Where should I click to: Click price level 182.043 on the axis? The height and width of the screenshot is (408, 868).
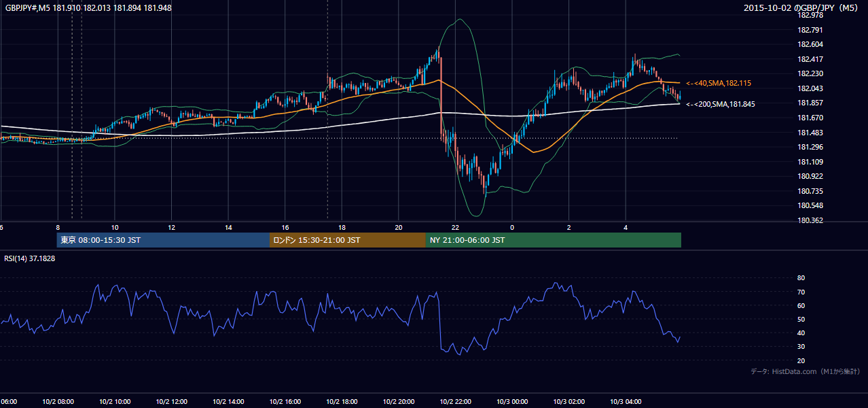point(810,88)
